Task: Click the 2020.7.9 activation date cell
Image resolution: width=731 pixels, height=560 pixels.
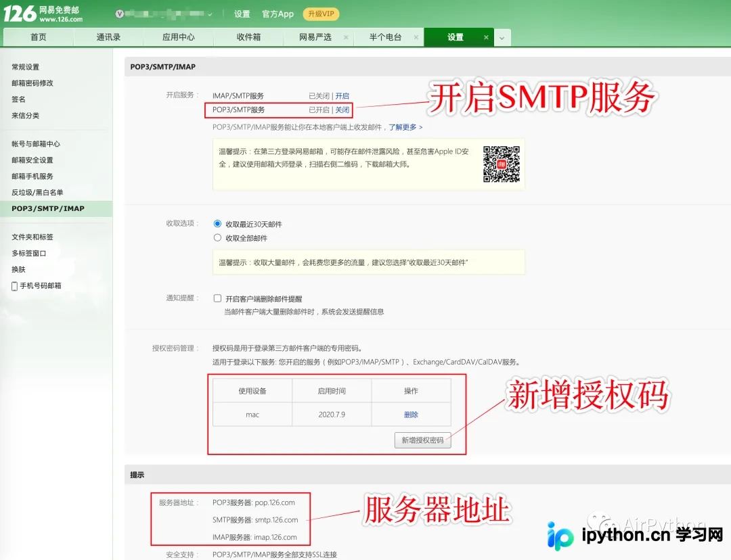Action: click(332, 415)
